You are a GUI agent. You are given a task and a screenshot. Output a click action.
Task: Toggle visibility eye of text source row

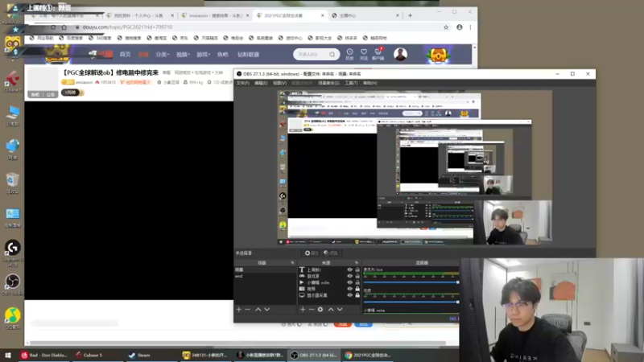(350, 269)
